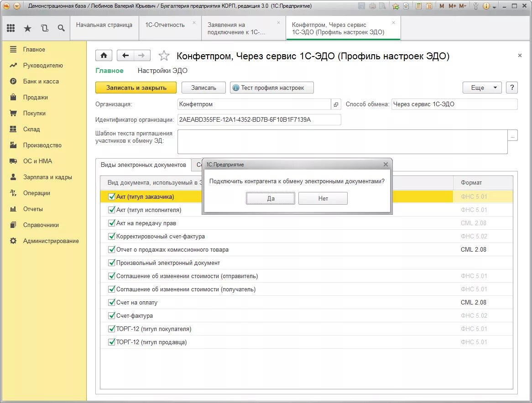Open Главное section in sidebar
The height and width of the screenshot is (403, 532).
click(x=34, y=50)
